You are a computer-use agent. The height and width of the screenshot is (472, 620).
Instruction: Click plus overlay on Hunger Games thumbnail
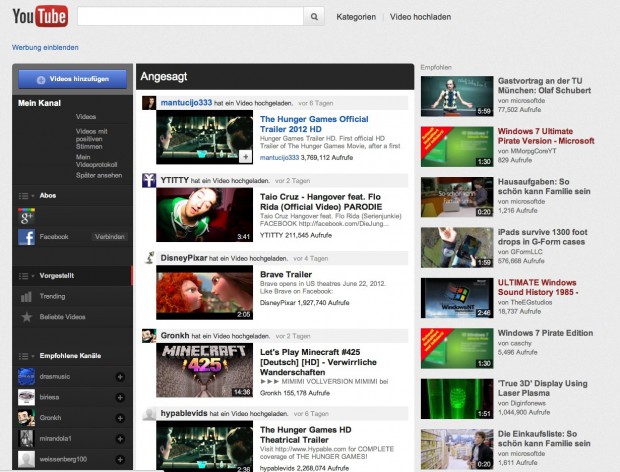tap(246, 157)
